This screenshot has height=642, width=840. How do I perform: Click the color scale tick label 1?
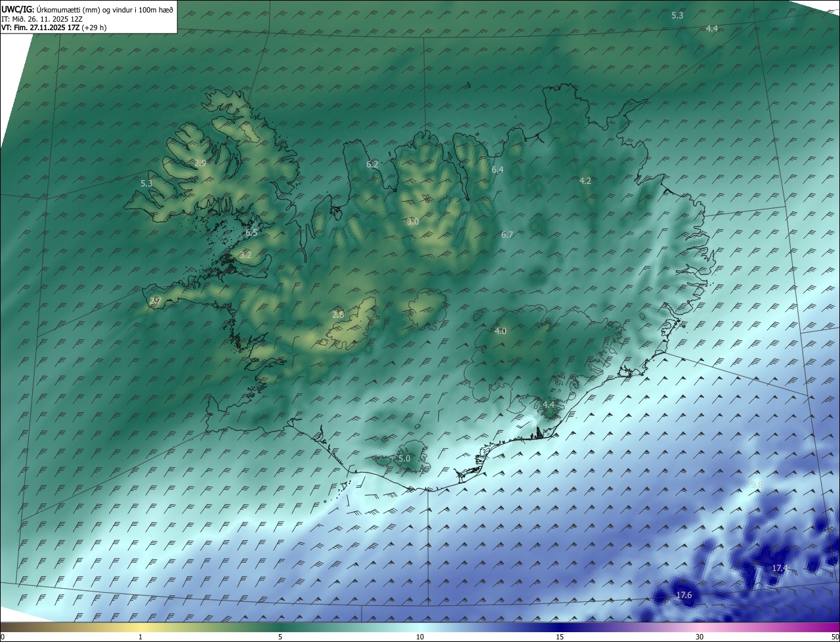[140, 637]
